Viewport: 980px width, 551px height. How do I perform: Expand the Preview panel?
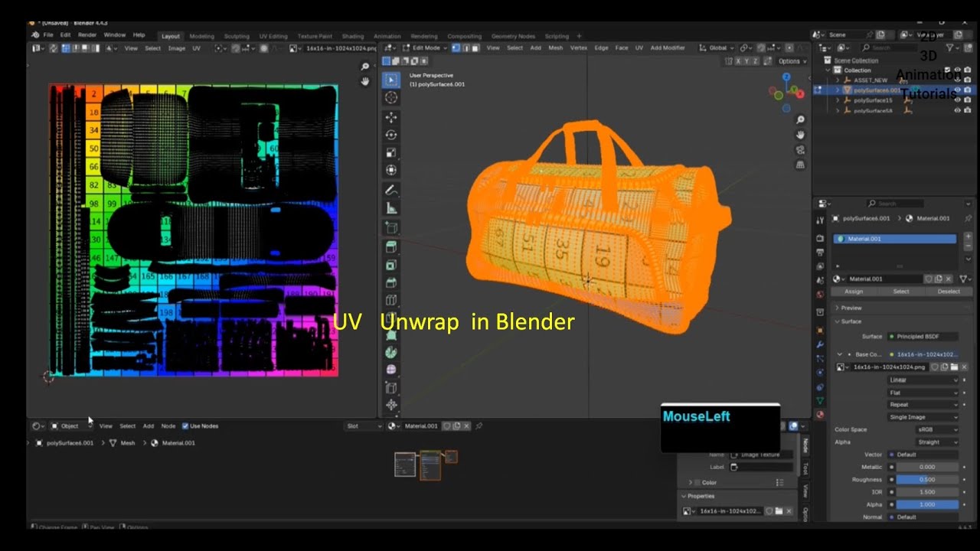[851, 308]
